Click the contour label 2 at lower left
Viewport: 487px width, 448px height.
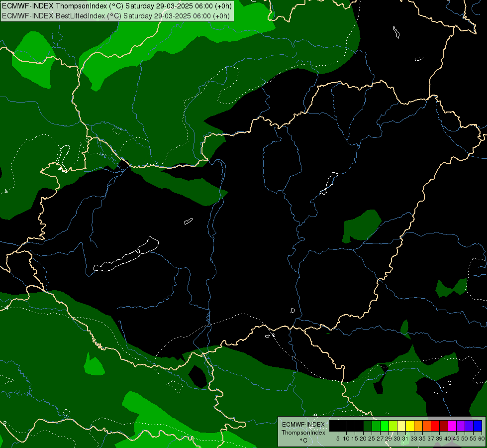coord(4,423)
